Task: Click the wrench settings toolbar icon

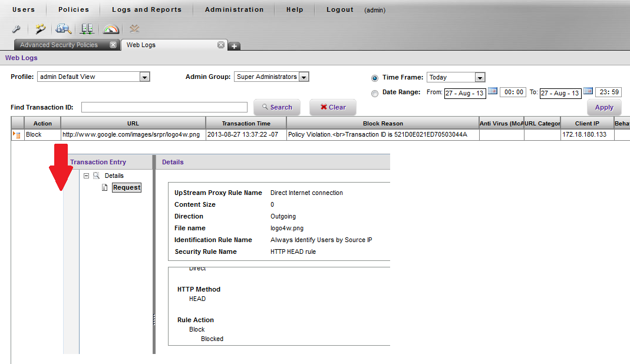Action: [x=17, y=29]
